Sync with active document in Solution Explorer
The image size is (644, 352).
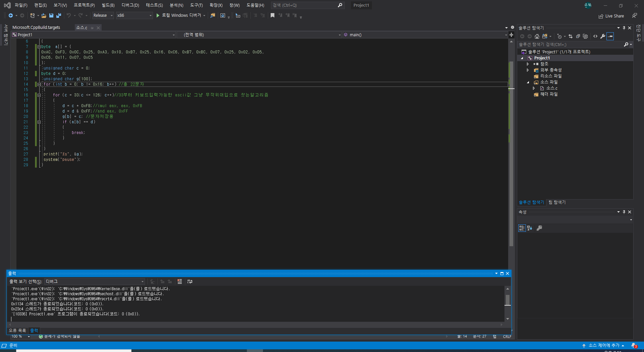[x=571, y=36]
